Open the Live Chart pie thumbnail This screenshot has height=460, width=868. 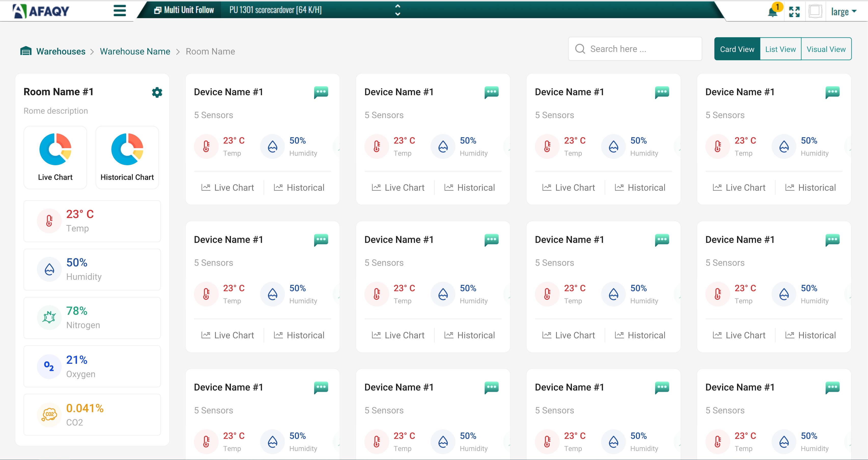point(55,157)
